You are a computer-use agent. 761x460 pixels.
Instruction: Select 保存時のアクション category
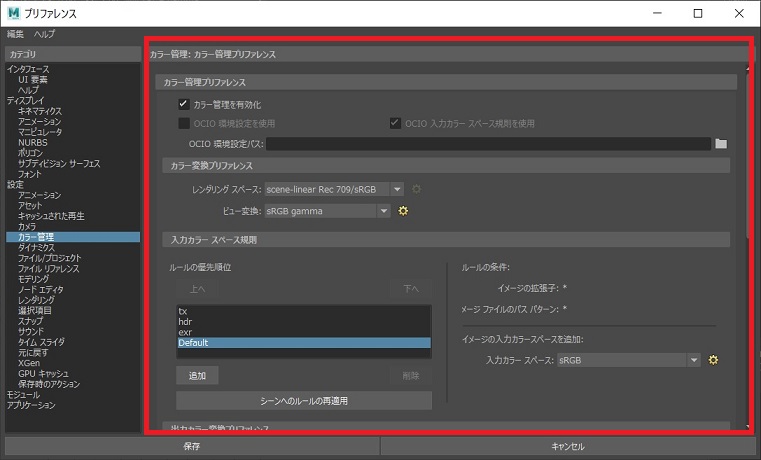tap(49, 384)
